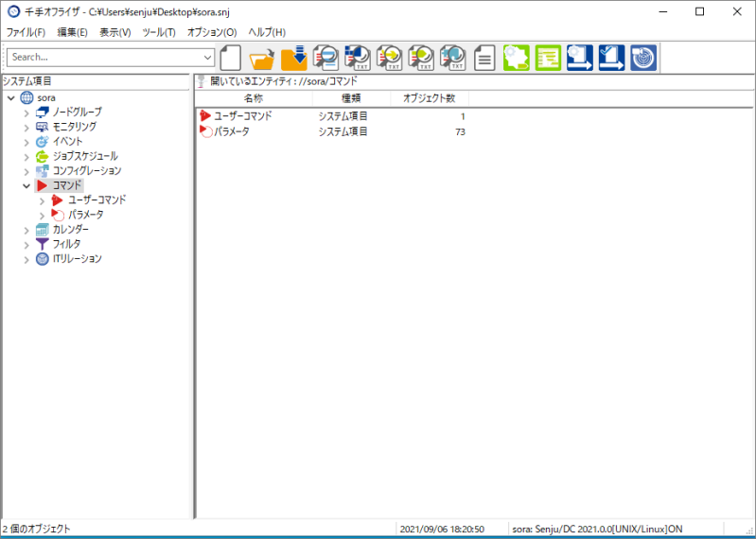This screenshot has height=539, width=756.
Task: Click the フィルタ purple funnel icon
Action: [43, 244]
